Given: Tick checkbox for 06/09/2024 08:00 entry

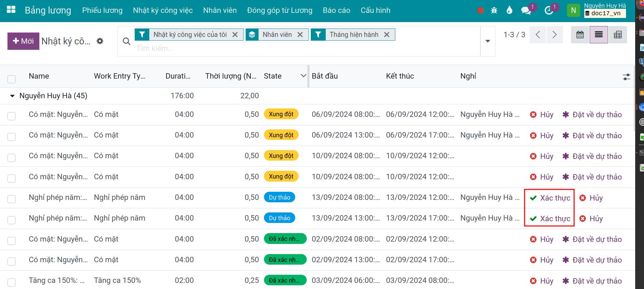Looking at the screenshot, I should coord(12,116).
